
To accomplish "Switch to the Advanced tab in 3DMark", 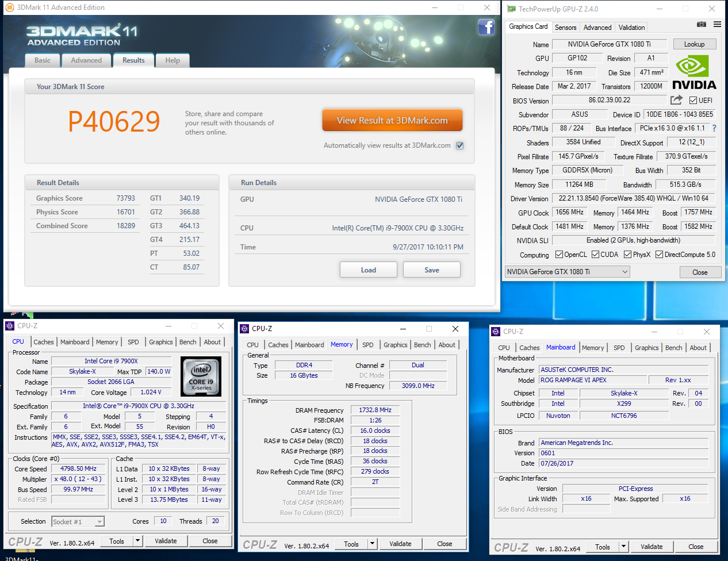I will click(x=86, y=60).
